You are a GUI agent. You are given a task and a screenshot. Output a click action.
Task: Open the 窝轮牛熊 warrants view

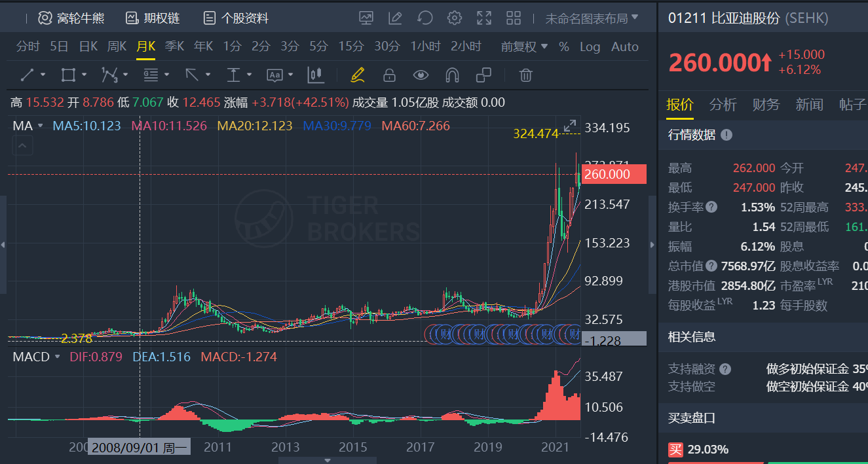71,18
